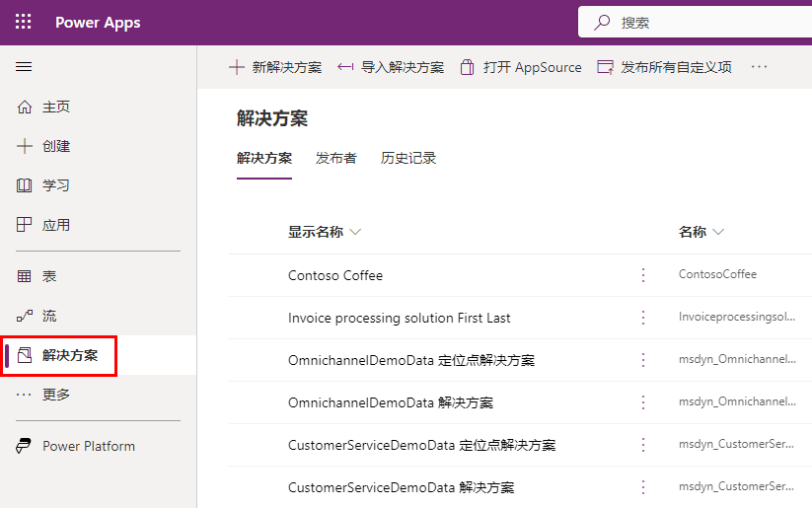812x508 pixels.
Task: Click the Power Platform logo icon
Action: point(24,446)
